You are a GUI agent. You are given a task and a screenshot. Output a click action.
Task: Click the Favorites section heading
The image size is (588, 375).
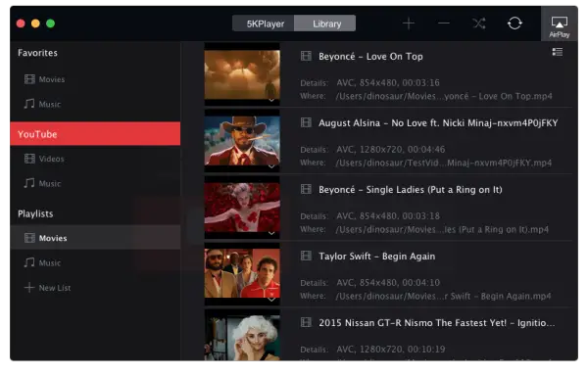coord(37,53)
